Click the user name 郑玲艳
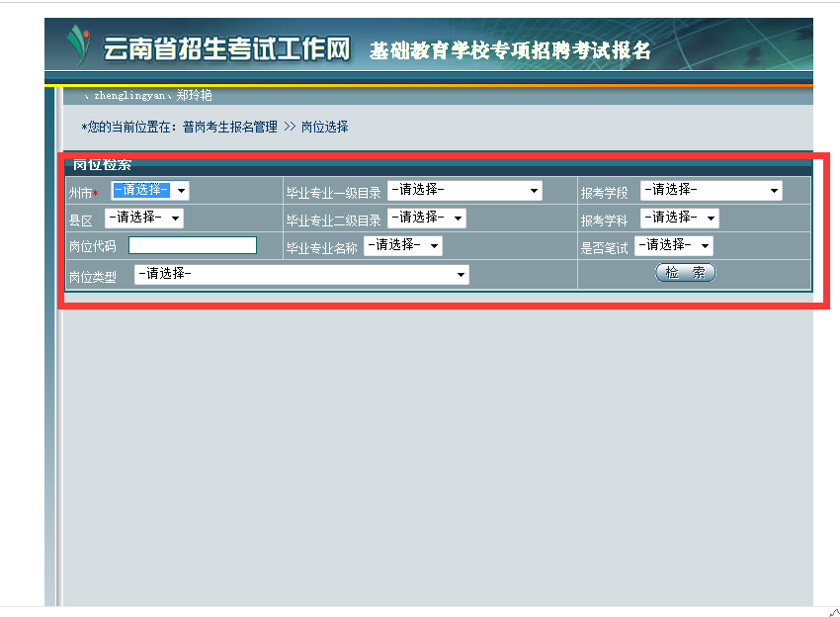Viewport: 840px width, 617px height. pyautogui.click(x=194, y=96)
